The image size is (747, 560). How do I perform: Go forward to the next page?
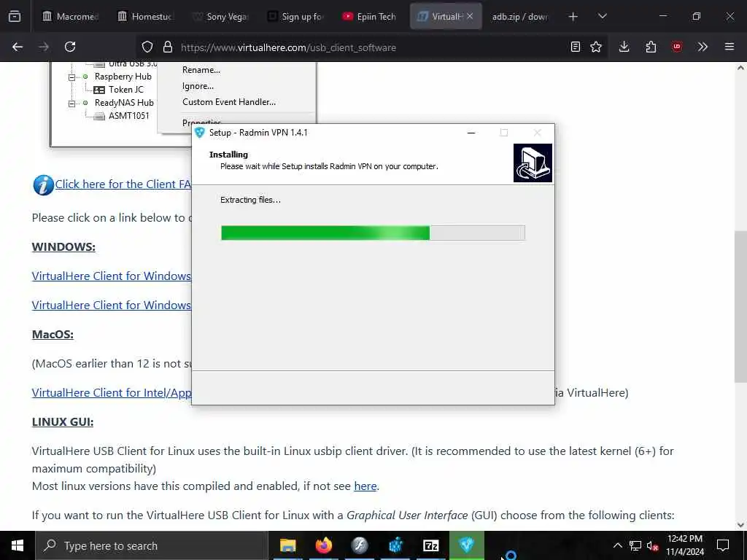point(44,47)
